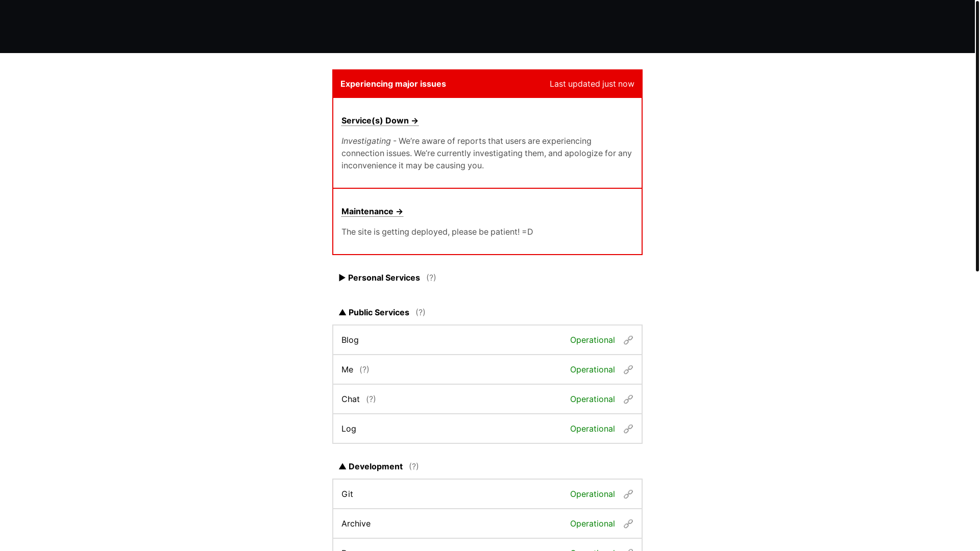Open the Archive service link icon

click(x=628, y=524)
